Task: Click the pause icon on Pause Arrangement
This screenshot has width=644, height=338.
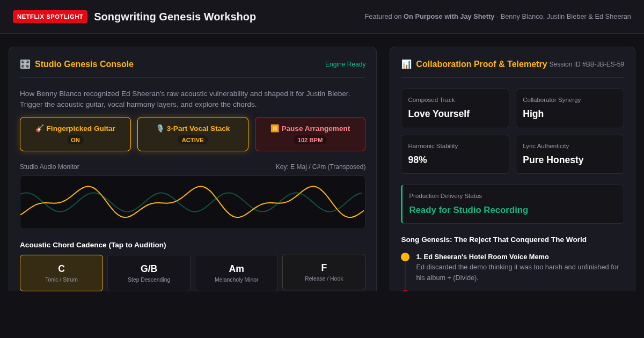Action: pyautogui.click(x=275, y=129)
